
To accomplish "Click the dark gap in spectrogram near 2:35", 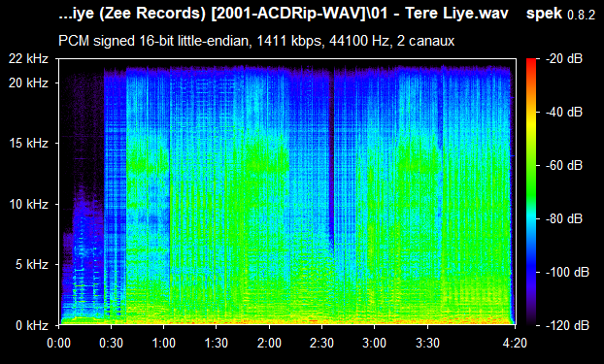I will pos(331,154).
